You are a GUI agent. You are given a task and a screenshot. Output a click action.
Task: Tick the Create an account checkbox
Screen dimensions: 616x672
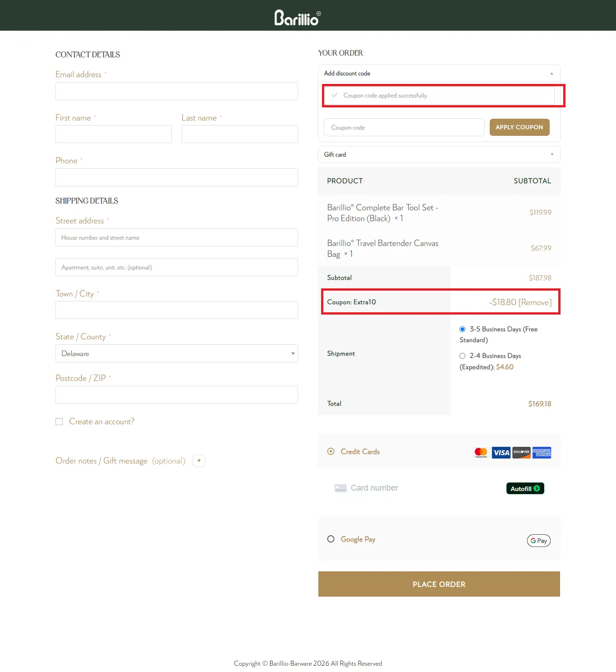pyautogui.click(x=59, y=422)
